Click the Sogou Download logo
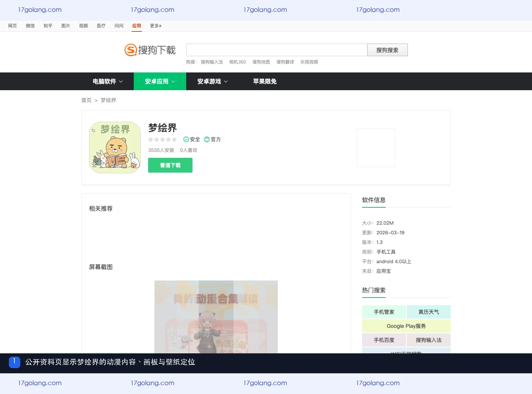The image size is (532, 394). 150,50
